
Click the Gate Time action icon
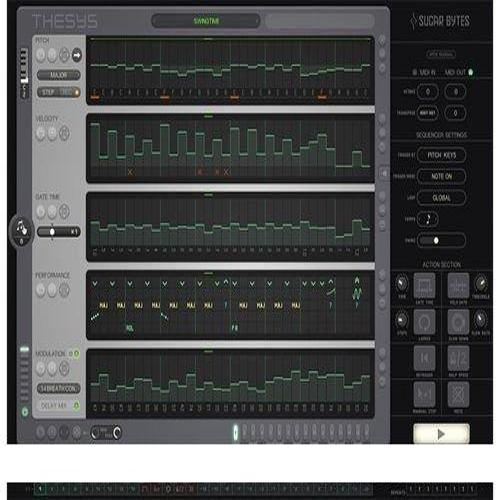pyautogui.click(x=424, y=285)
